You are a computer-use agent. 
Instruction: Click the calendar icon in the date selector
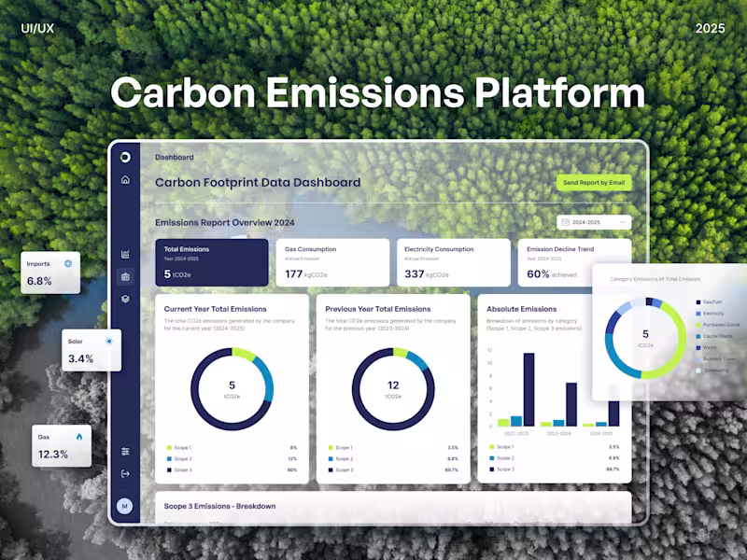pyautogui.click(x=566, y=222)
